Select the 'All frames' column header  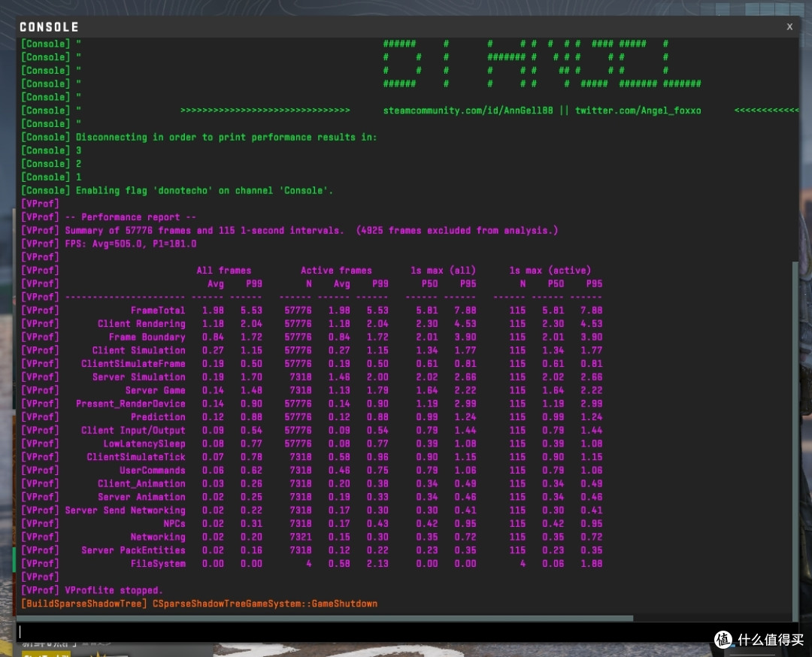pyautogui.click(x=224, y=271)
